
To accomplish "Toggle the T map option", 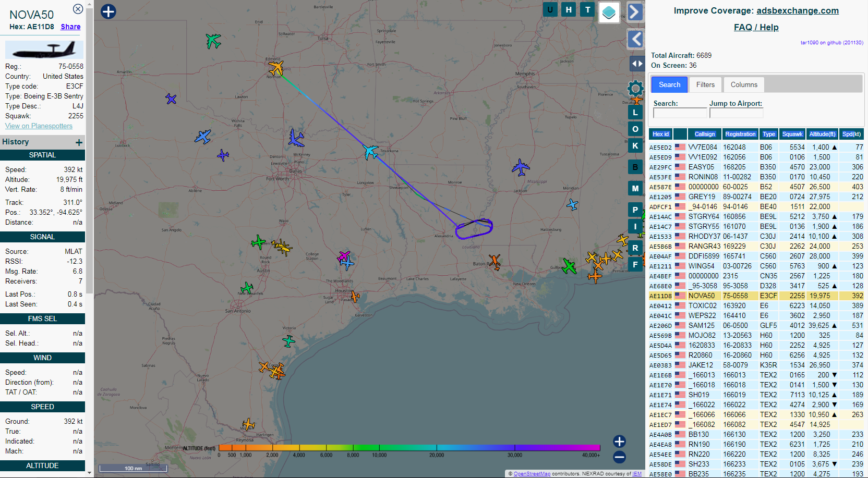I will (x=588, y=9).
